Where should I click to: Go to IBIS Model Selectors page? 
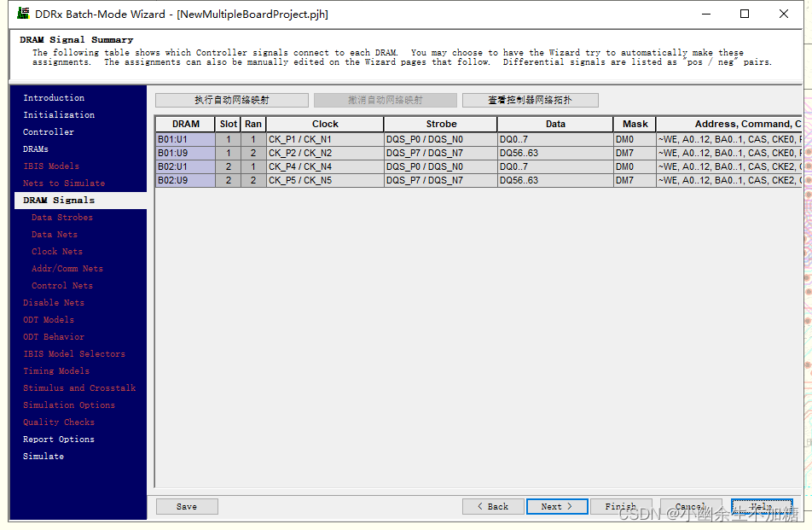pos(74,354)
